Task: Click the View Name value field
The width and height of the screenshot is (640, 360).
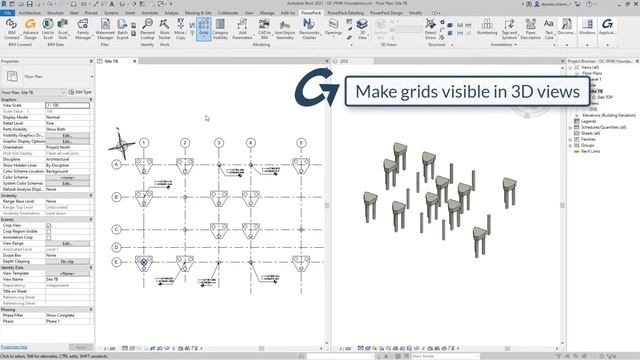Action: (67, 280)
